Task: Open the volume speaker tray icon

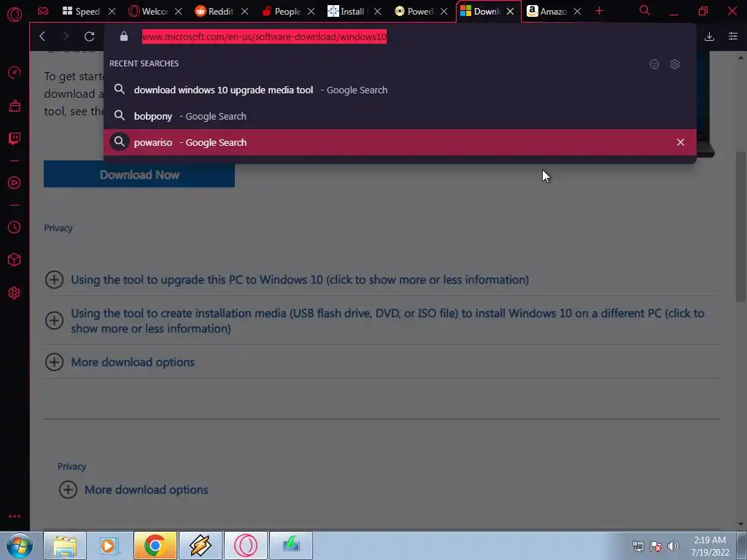Action: pyautogui.click(x=673, y=547)
